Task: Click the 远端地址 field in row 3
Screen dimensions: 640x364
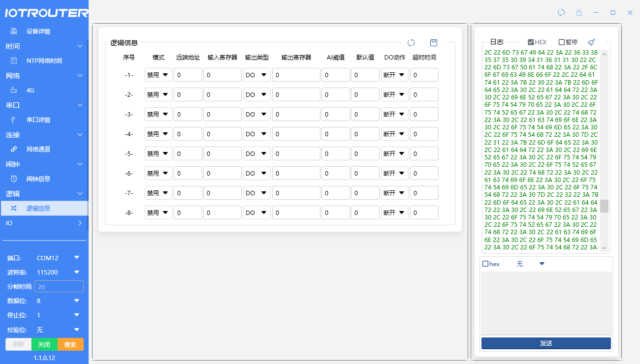Action: point(188,114)
